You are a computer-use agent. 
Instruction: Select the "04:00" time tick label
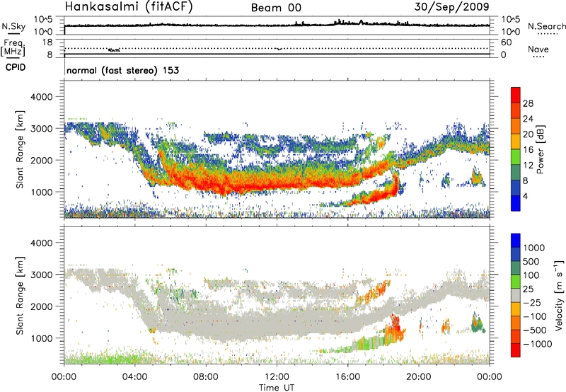pos(135,377)
